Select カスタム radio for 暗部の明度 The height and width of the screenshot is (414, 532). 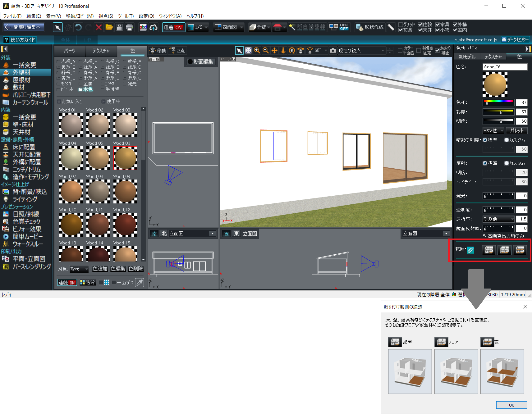507,140
